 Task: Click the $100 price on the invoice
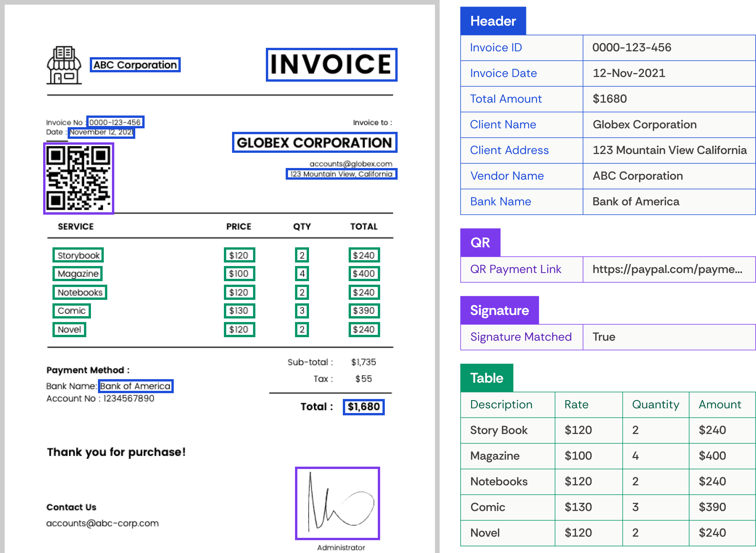pos(239,274)
